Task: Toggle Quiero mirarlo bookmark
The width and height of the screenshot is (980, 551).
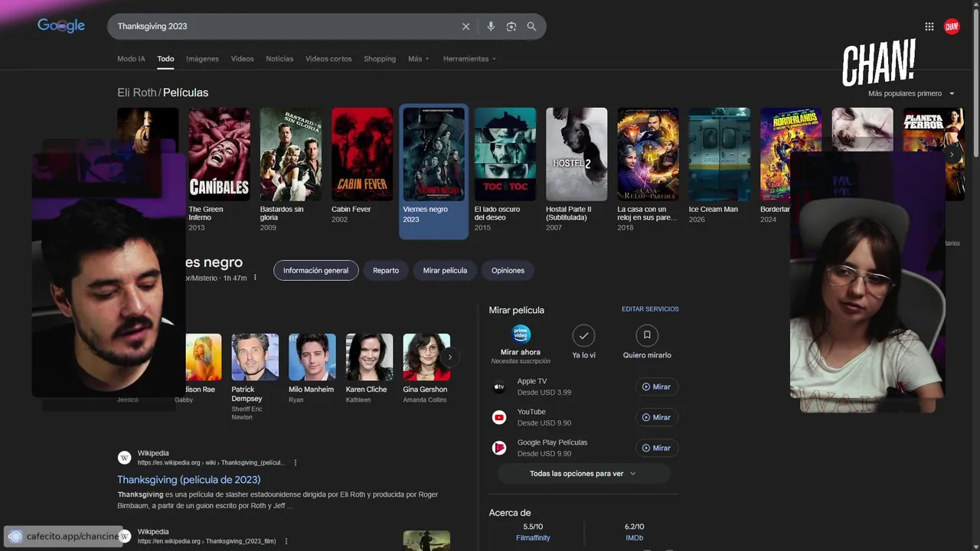Action: pos(647,335)
